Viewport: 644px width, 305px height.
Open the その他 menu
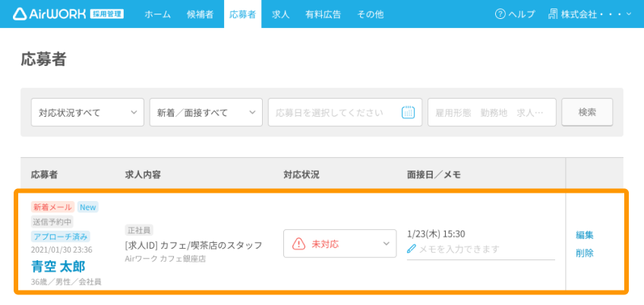coord(370,14)
